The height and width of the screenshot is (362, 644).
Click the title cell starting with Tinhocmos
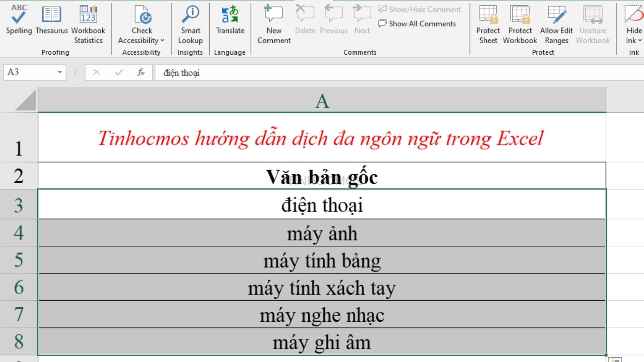(322, 137)
